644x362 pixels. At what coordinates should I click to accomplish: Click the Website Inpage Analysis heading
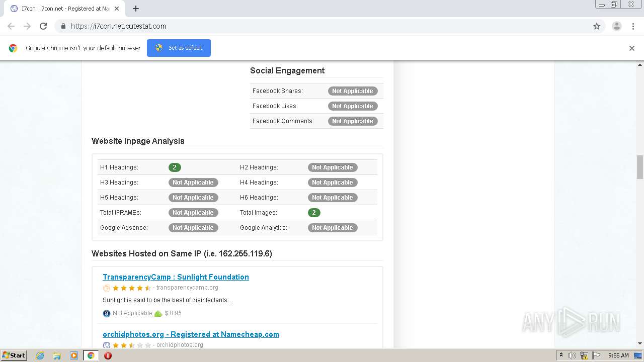pyautogui.click(x=138, y=141)
